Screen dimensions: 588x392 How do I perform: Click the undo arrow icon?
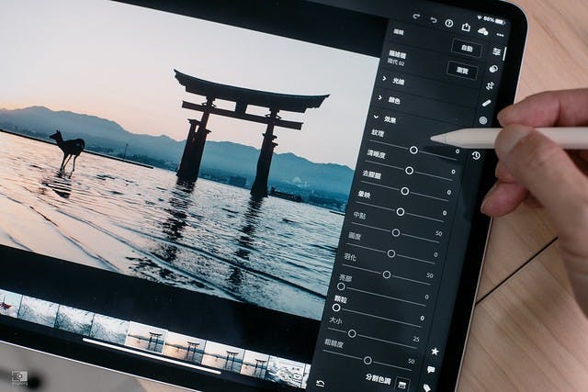coord(433,19)
